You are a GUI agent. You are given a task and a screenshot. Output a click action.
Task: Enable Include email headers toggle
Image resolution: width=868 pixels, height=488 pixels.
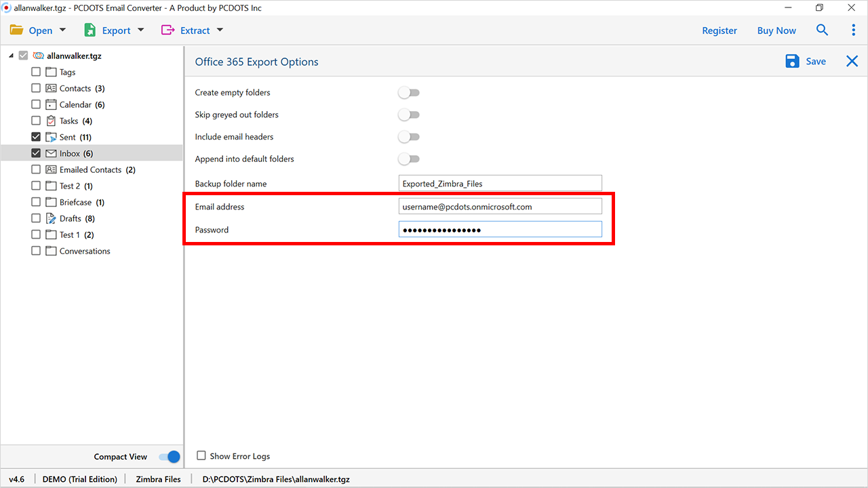409,137
